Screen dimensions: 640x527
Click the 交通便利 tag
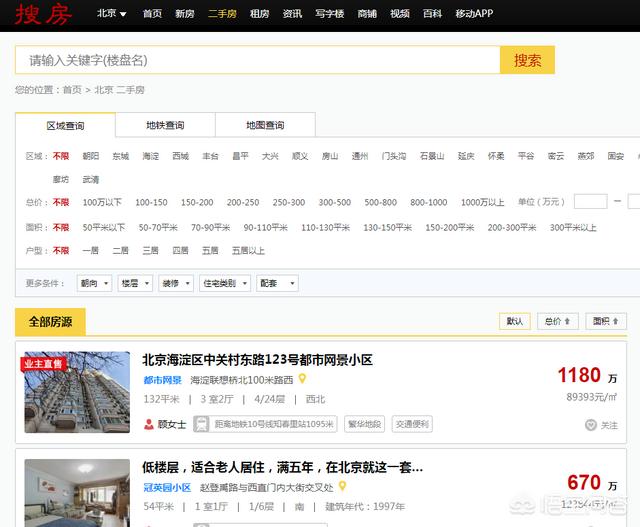click(x=412, y=424)
